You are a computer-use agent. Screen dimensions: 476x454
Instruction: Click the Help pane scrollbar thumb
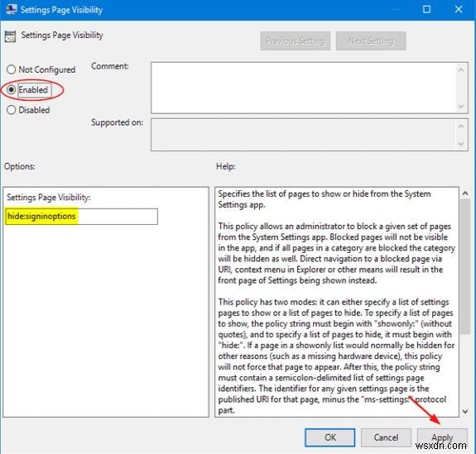(465, 267)
